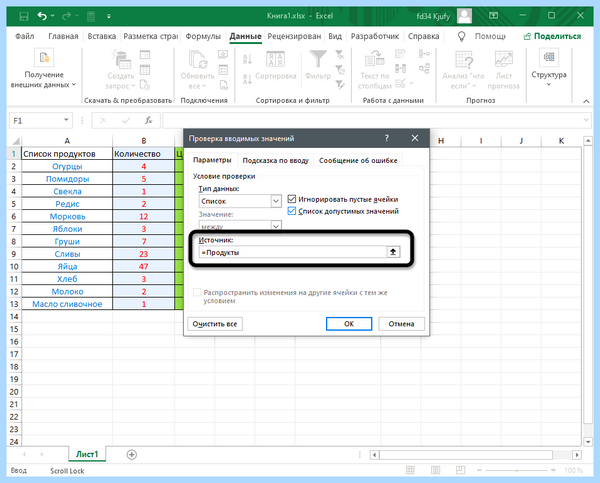Open the Get External Data icon

pyautogui.click(x=44, y=58)
